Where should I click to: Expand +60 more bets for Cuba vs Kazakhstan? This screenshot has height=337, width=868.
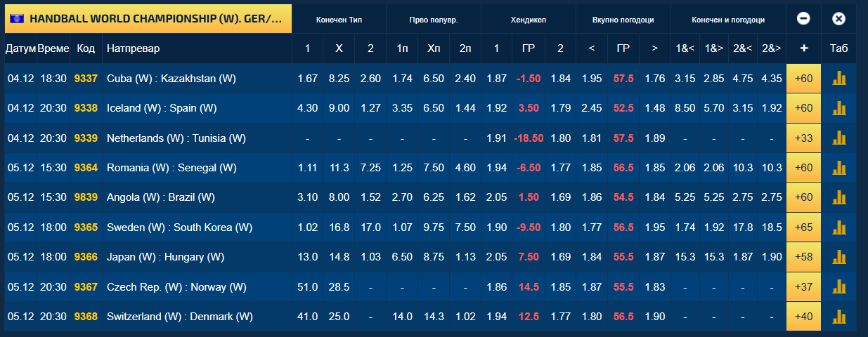click(x=803, y=79)
